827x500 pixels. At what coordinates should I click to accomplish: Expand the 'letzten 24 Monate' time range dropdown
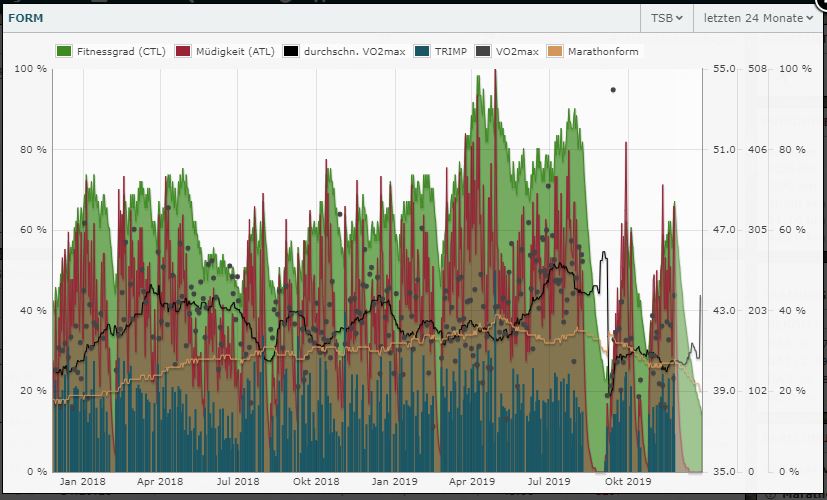point(757,17)
